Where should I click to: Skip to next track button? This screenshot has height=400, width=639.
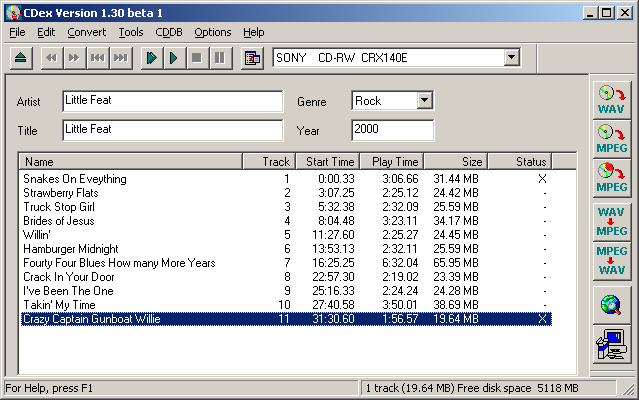[121, 58]
